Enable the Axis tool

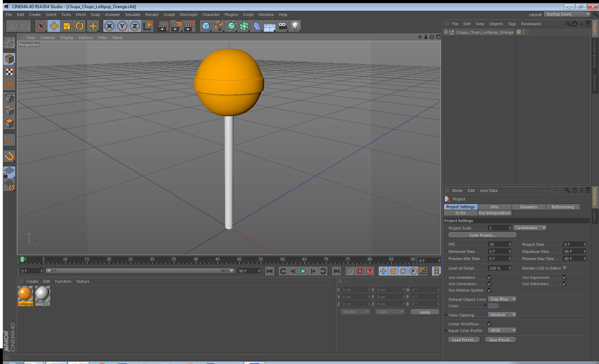coord(9,140)
